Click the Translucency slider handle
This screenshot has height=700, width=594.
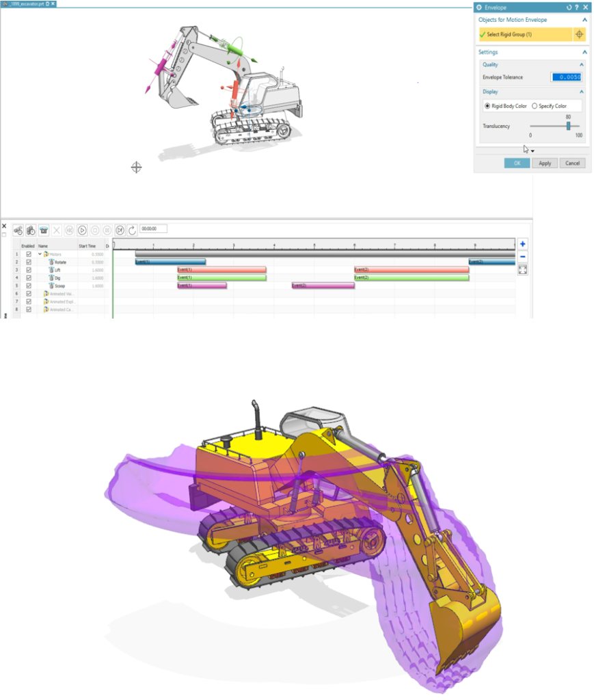click(568, 126)
